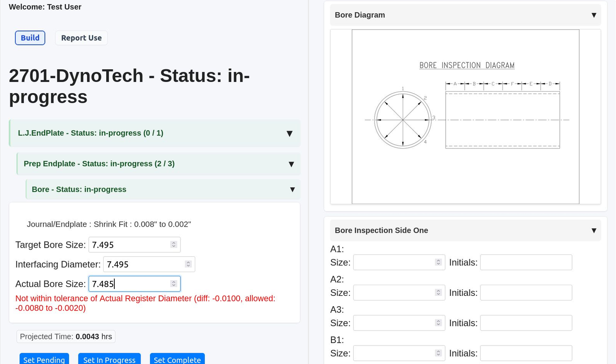The width and height of the screenshot is (616, 364).
Task: Click the A3 Initials field
Action: pos(526,323)
